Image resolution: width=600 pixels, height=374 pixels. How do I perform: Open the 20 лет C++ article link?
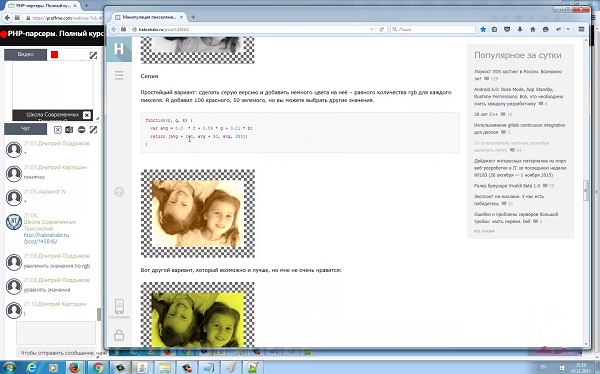tap(486, 114)
